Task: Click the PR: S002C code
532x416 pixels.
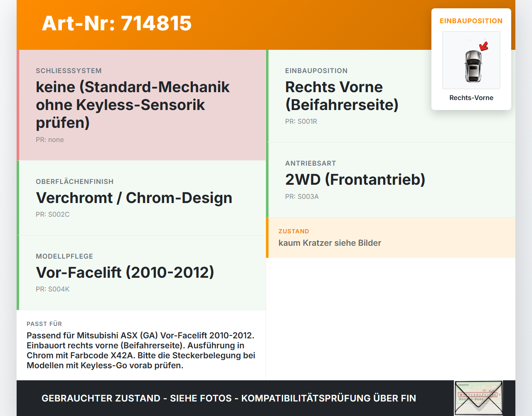Action: coord(53,215)
